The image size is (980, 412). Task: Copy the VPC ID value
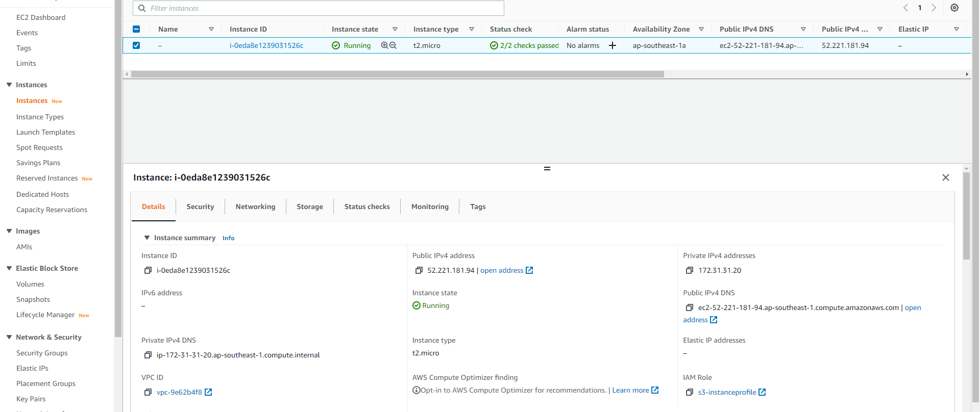(148, 392)
